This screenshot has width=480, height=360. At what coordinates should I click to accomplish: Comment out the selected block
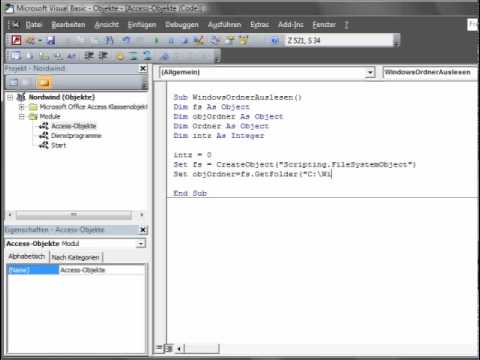(133, 56)
